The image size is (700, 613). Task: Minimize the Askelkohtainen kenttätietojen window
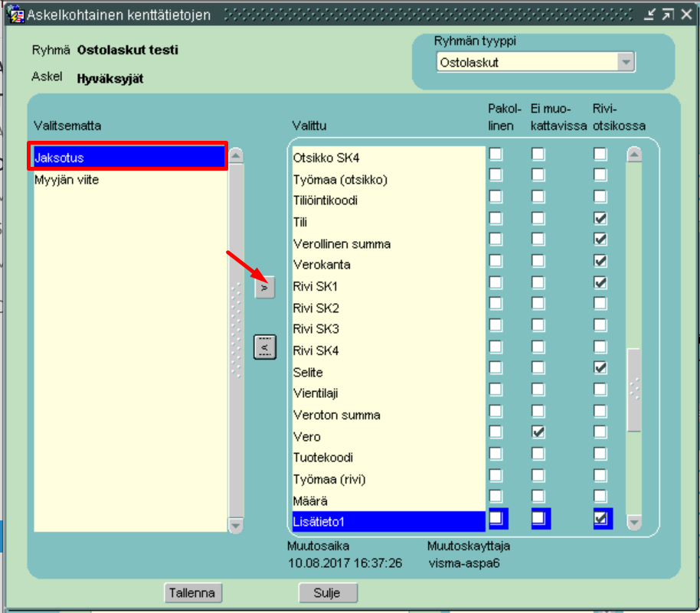(x=649, y=15)
